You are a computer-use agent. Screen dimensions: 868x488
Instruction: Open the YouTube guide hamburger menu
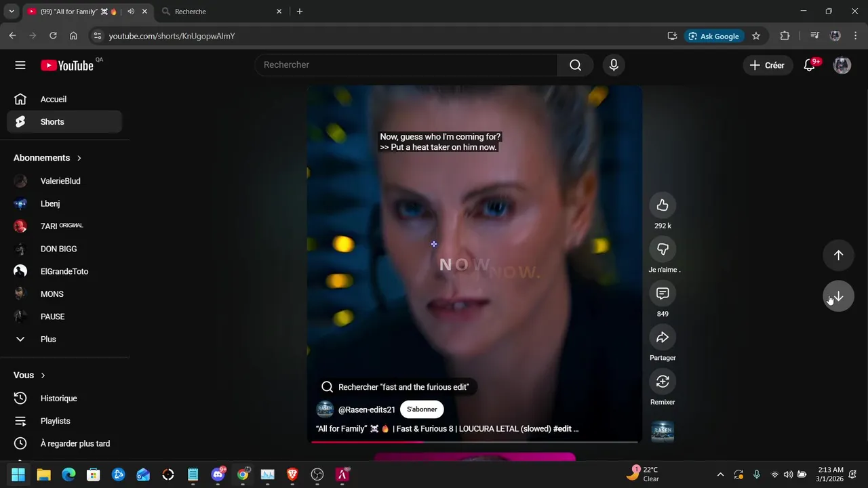pos(20,65)
